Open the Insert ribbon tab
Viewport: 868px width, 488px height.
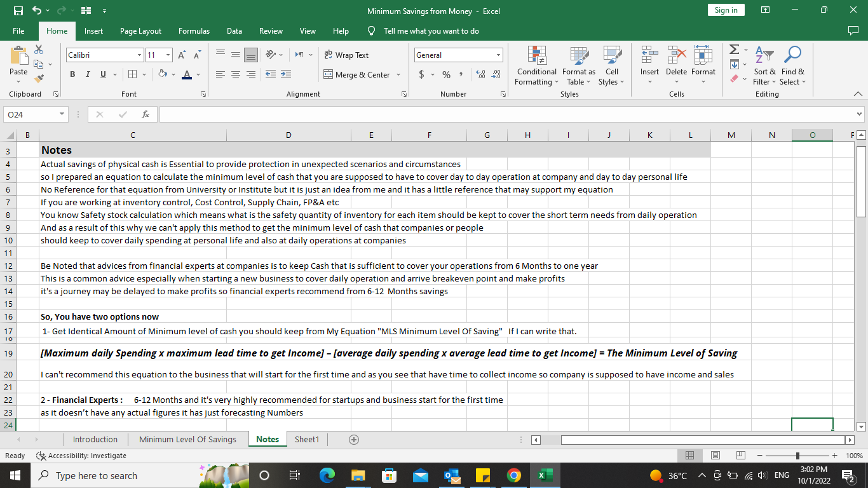(x=93, y=30)
